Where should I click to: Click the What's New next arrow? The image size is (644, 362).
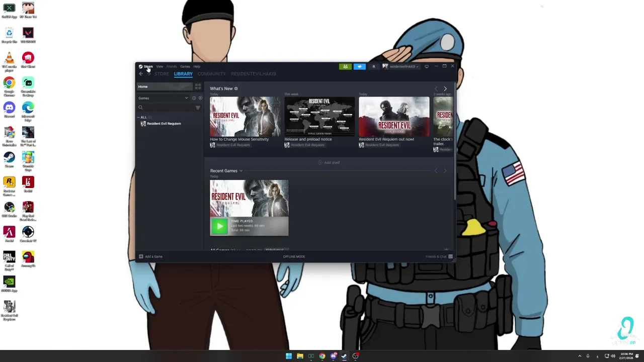[x=445, y=89]
